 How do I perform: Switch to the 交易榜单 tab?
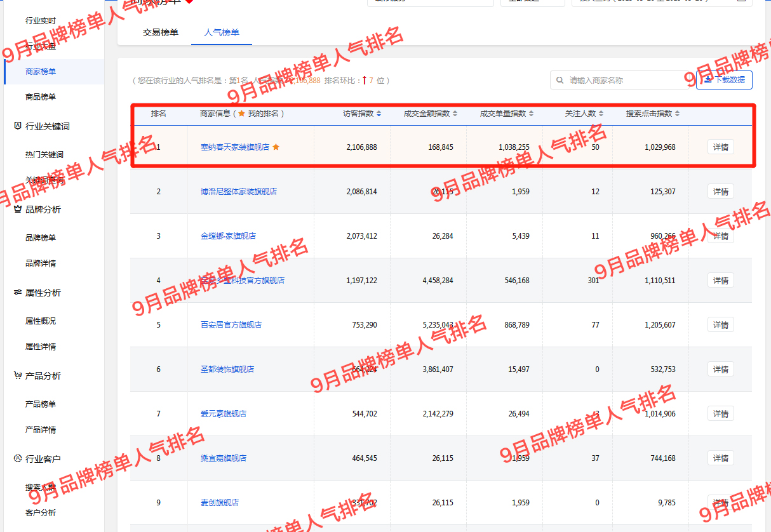click(x=161, y=32)
